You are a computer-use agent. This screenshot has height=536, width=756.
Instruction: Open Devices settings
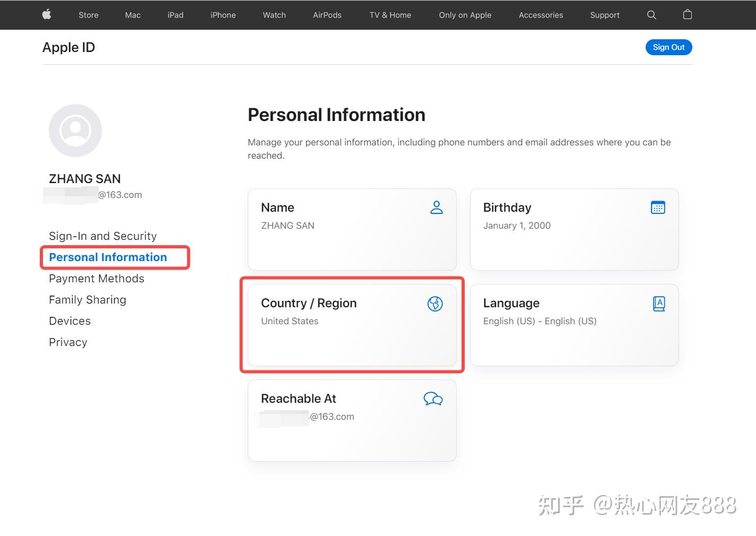point(69,321)
